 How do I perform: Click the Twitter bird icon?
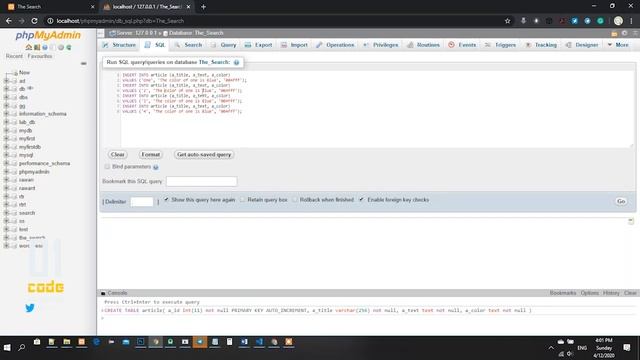point(30,308)
